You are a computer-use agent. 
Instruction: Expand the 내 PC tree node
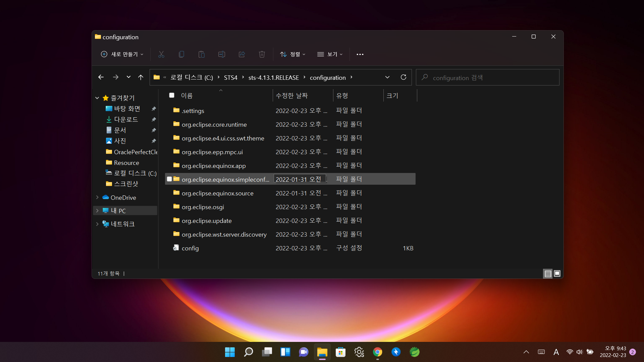coord(97,211)
